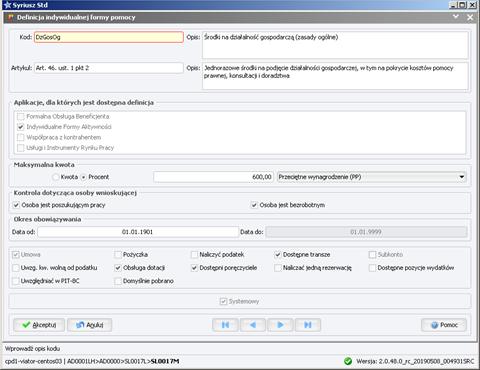Enable the Naliczyć podatek checkbox
This screenshot has width=480, height=370.
194,255
